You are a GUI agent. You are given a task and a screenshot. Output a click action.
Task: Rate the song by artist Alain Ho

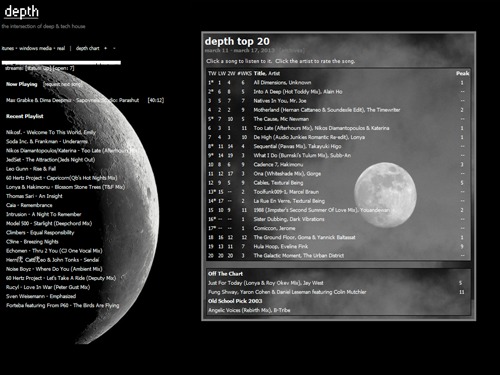pyautogui.click(x=333, y=92)
